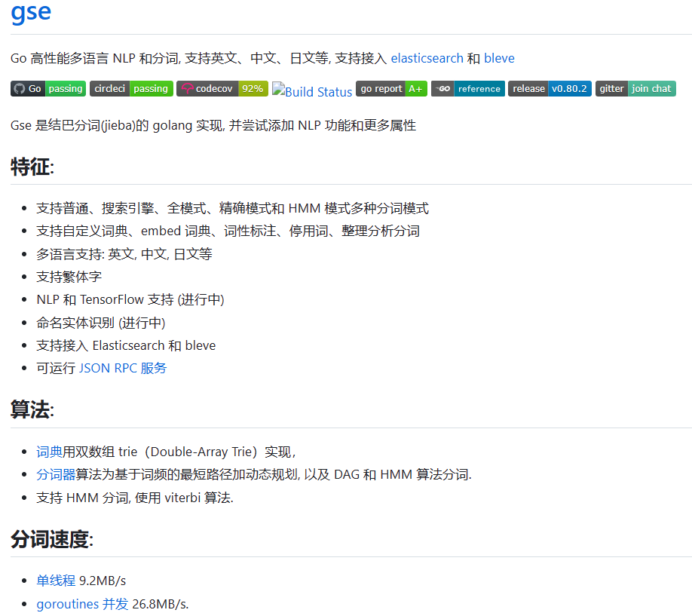Open the elasticsearch link
Image resolution: width=692 pixels, height=616 pixels.
(427, 58)
